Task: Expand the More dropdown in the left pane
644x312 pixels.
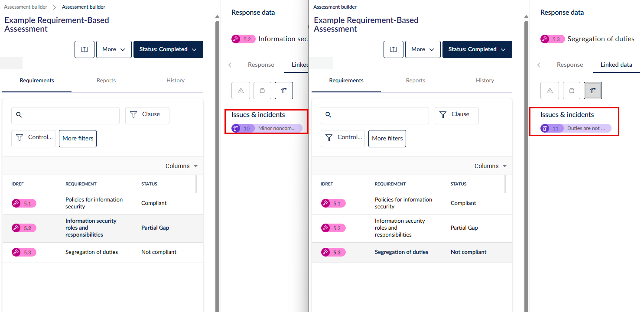Action: coord(114,49)
